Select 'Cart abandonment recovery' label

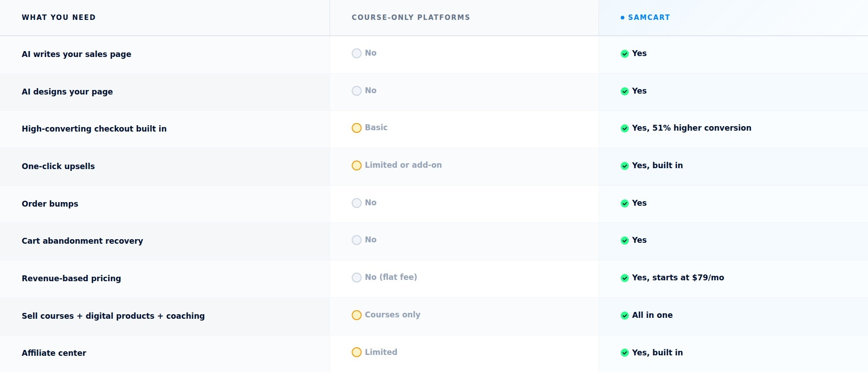(x=82, y=241)
